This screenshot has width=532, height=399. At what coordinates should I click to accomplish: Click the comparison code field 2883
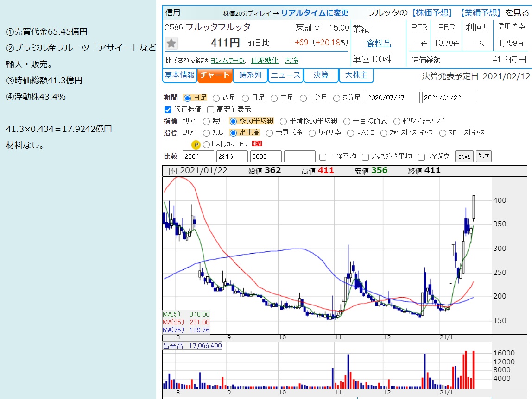click(266, 156)
